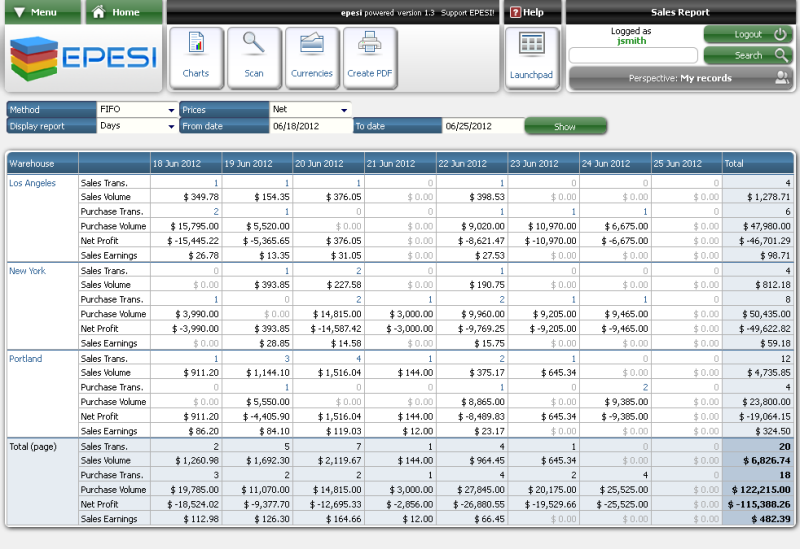Switch Perspective from My records

(x=680, y=78)
